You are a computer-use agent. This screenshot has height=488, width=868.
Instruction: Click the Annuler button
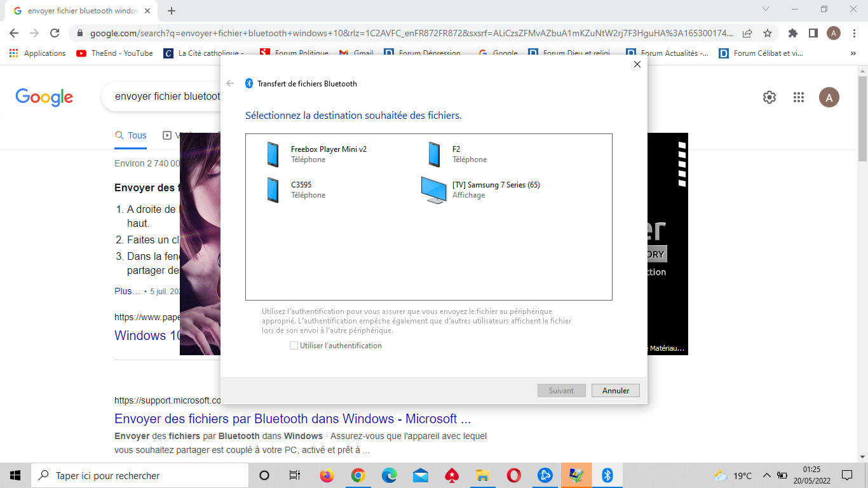click(x=616, y=391)
